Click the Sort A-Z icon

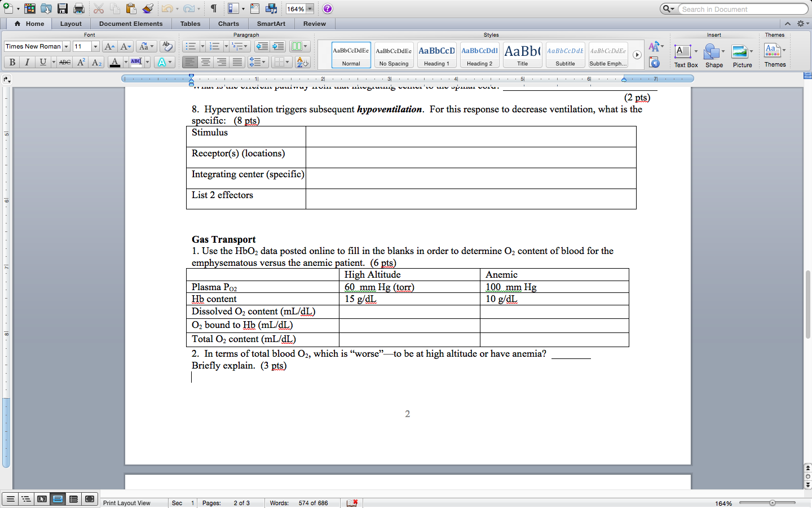coord(302,62)
